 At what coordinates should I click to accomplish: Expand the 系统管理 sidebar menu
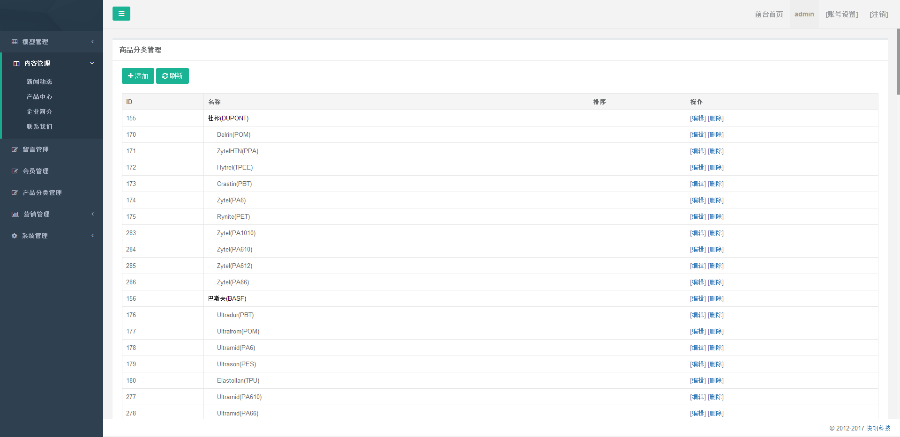click(50, 236)
